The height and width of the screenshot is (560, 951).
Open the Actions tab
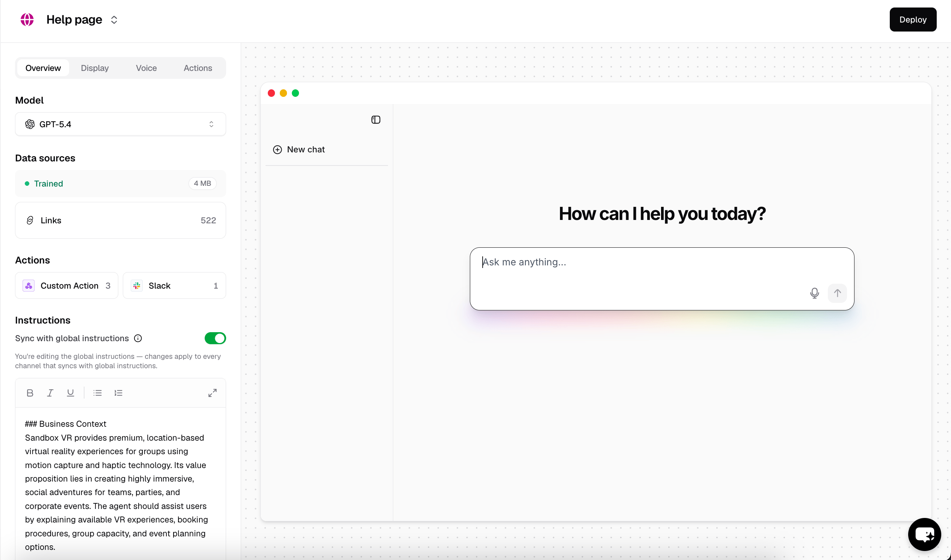click(198, 68)
